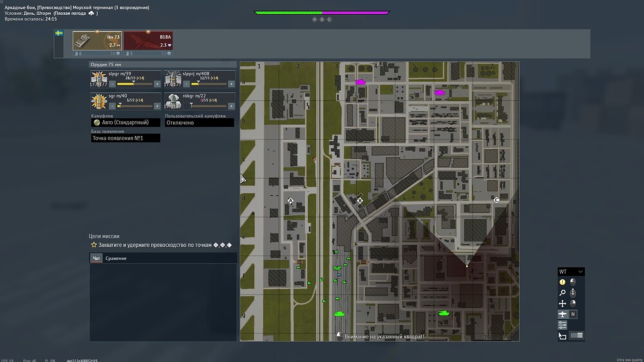The height and width of the screenshot is (362, 644).
Task: Adjust the sgr m/40 ammo slider
Action: coord(135,106)
